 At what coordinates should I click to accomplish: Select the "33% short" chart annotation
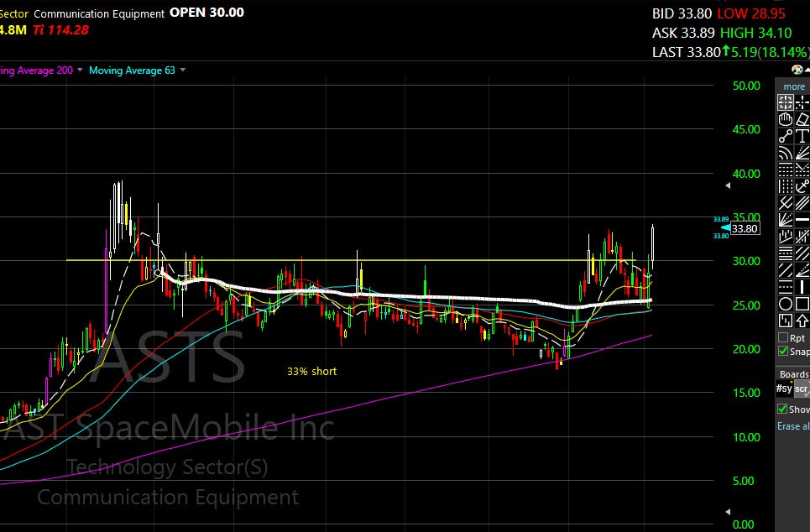coord(311,372)
